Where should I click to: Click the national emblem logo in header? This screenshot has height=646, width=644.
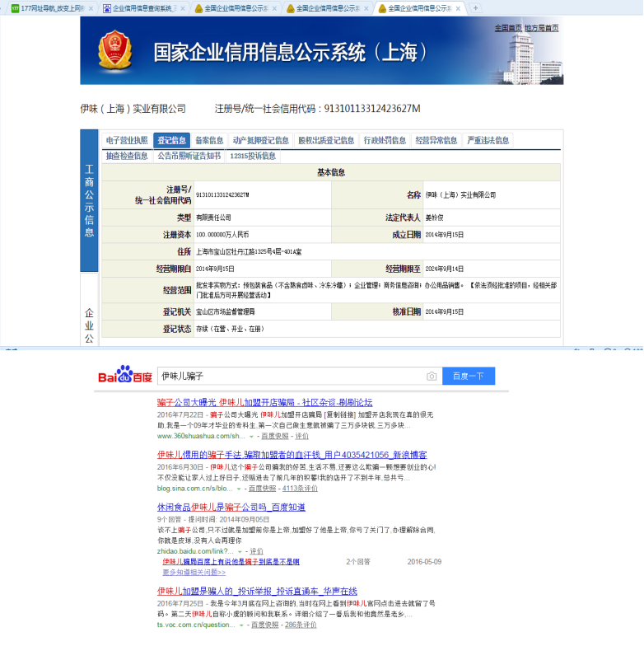[115, 50]
